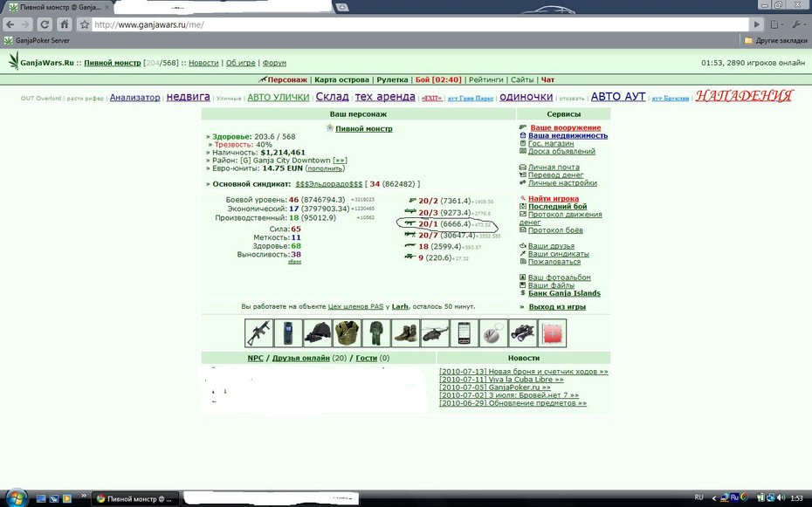Image resolution: width=812 pixels, height=507 pixels.
Task: Open the Форум header link
Action: [x=274, y=63]
